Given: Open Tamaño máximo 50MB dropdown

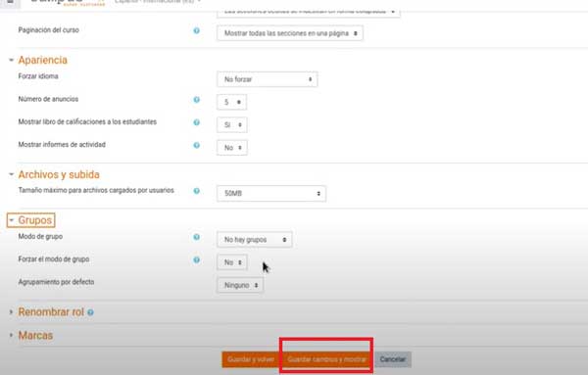Looking at the screenshot, I should pyautogui.click(x=271, y=193).
